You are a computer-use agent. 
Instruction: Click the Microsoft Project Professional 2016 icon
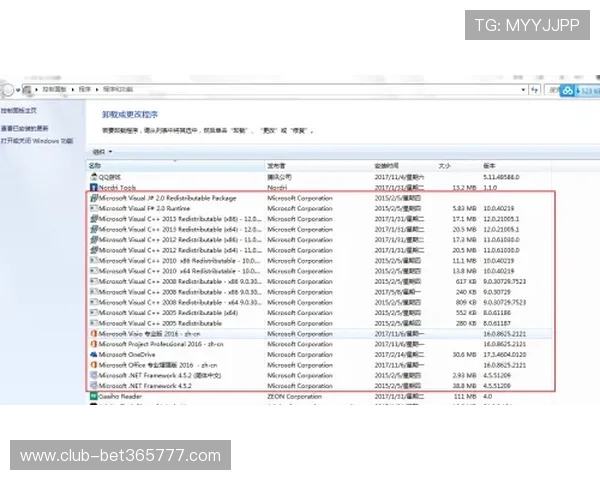[94, 344]
